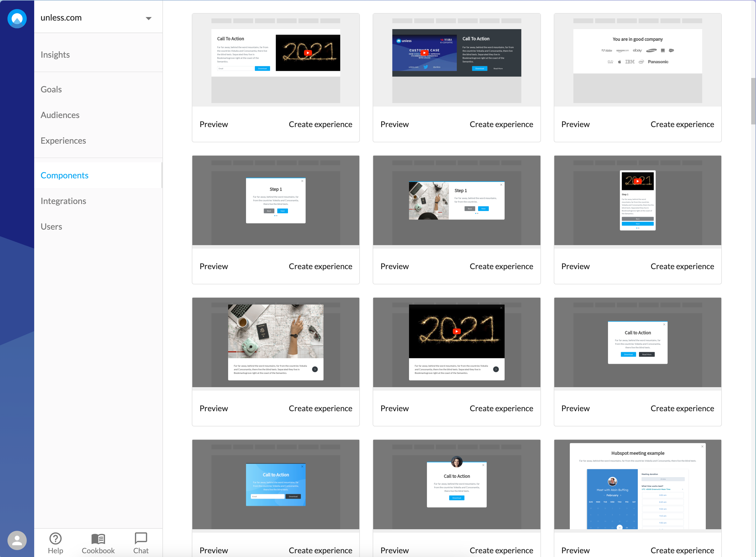Play the 2021 YouTube video thumbnail popup

(x=457, y=331)
